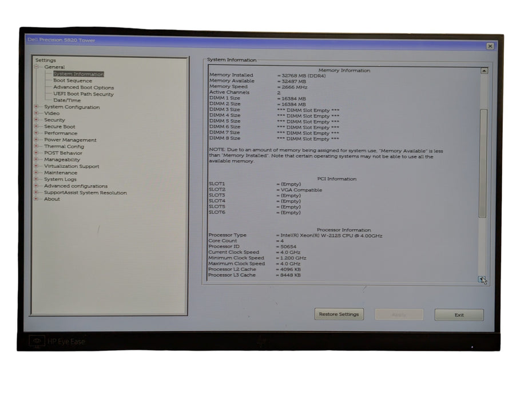Select the Manageability label

[x=62, y=159]
